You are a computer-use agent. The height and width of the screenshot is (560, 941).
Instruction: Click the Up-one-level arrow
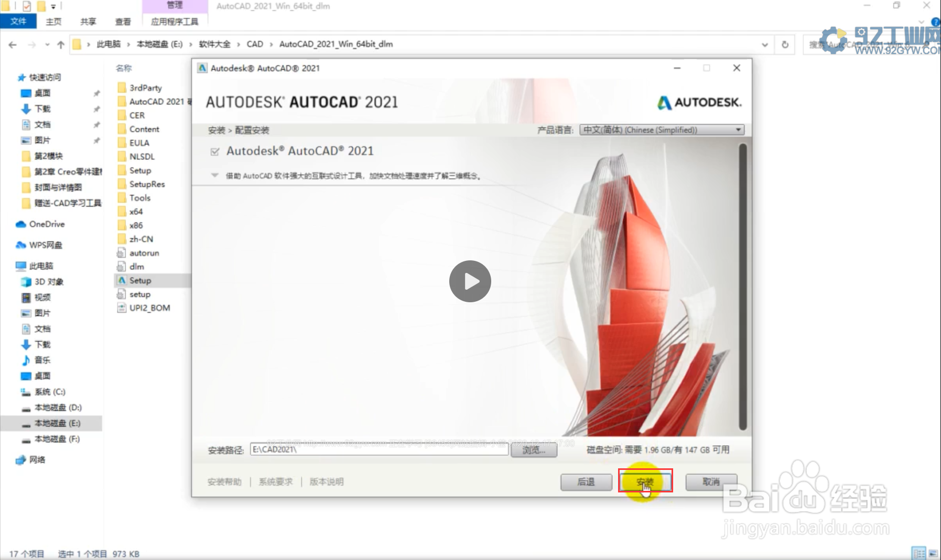(61, 45)
